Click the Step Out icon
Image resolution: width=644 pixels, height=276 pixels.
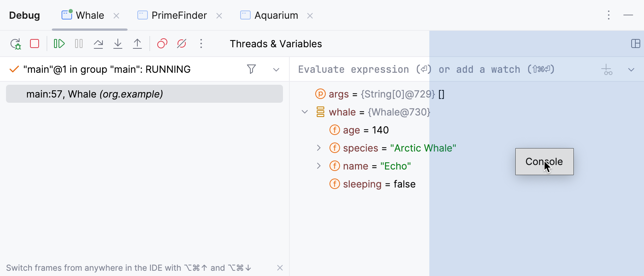[137, 44]
